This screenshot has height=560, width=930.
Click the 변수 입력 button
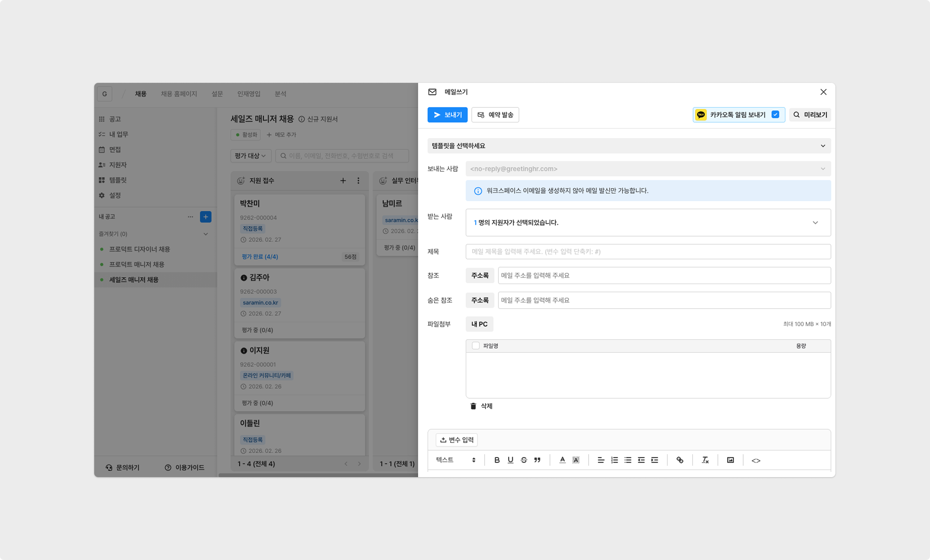coord(457,440)
